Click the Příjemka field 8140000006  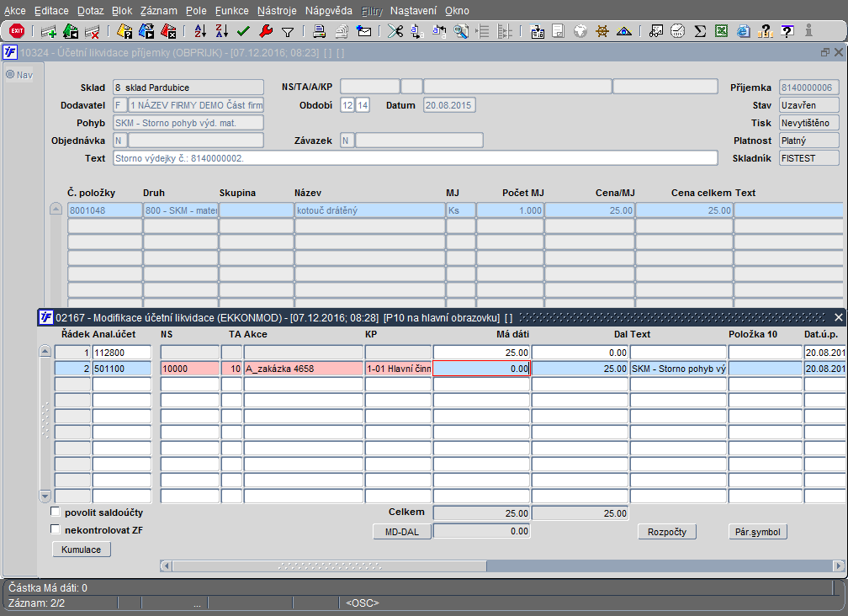pos(809,88)
